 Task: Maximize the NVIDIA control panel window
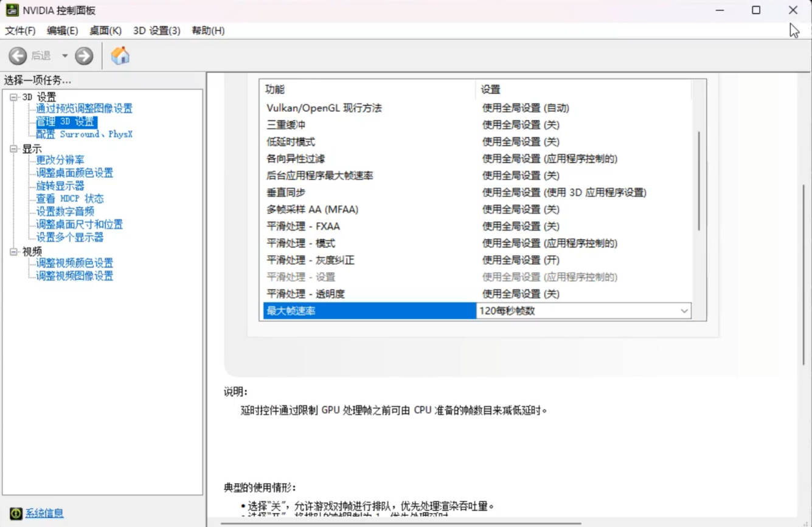click(756, 10)
